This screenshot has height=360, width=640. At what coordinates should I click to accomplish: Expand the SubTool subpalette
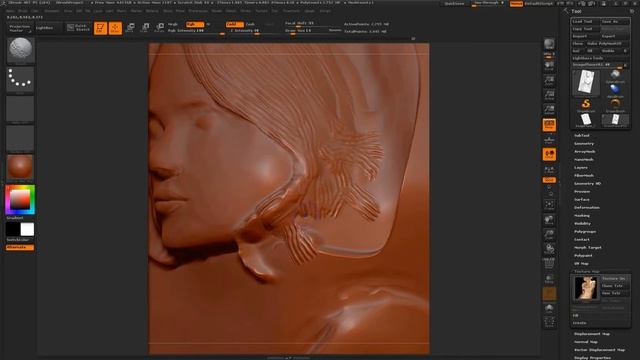click(x=582, y=136)
